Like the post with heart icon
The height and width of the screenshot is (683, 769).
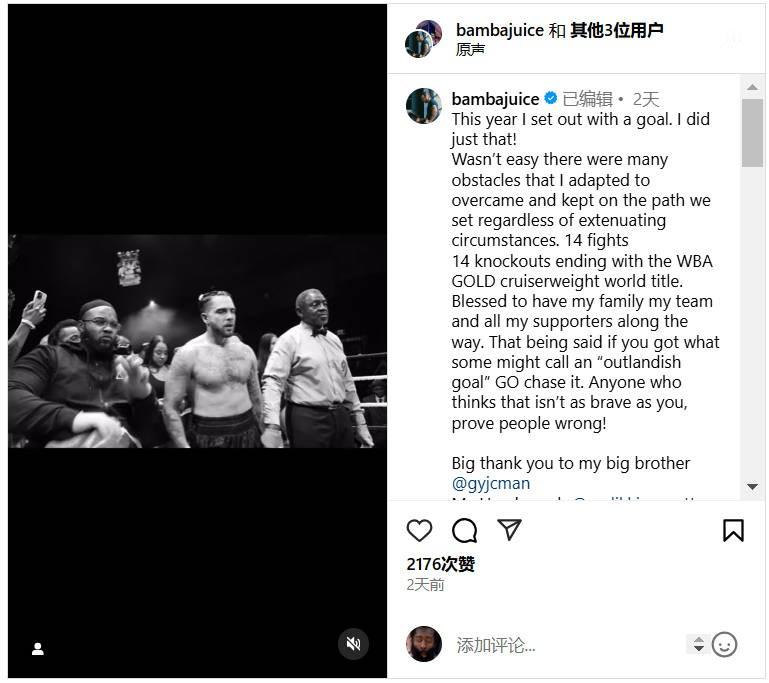tap(419, 530)
